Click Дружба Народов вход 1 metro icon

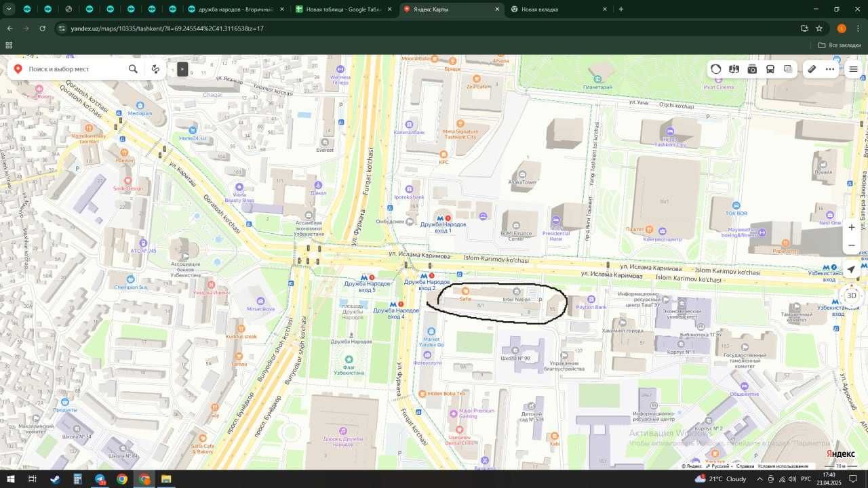(439, 218)
